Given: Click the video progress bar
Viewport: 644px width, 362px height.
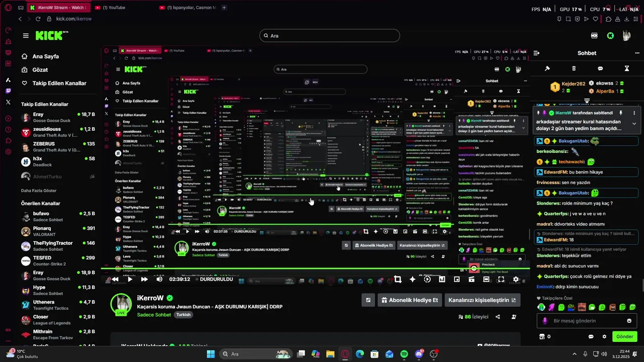Looking at the screenshot, I should pos(315,268).
